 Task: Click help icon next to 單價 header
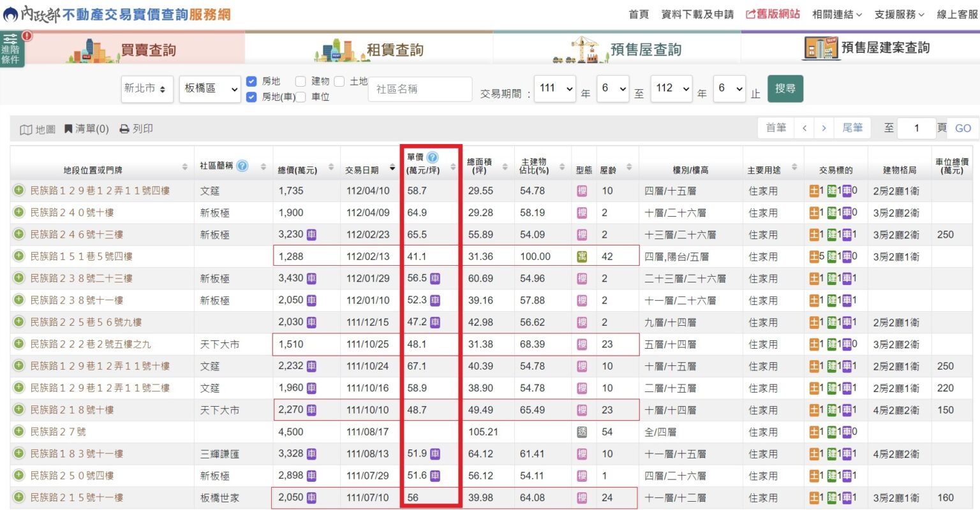coord(433,157)
